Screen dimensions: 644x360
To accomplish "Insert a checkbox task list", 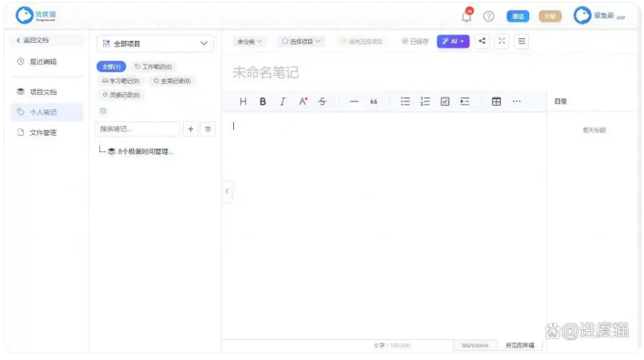I will (x=445, y=101).
